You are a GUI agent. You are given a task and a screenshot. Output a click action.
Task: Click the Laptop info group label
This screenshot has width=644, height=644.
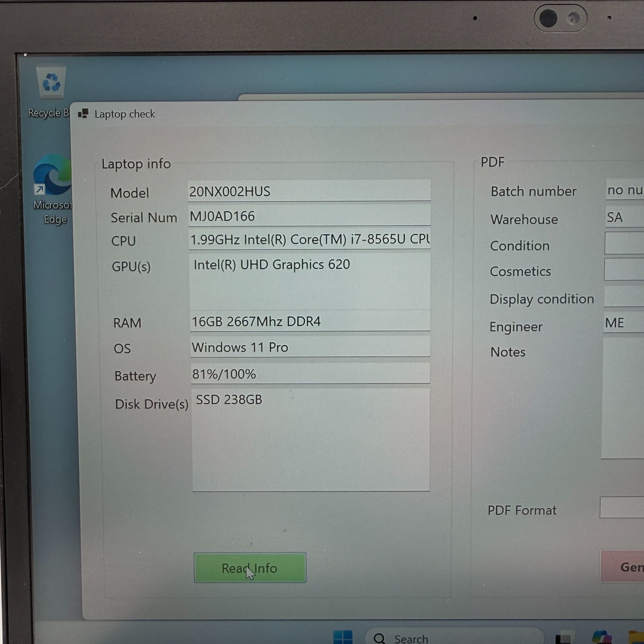(136, 164)
